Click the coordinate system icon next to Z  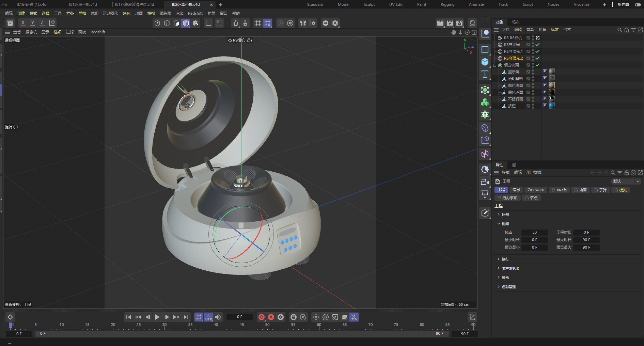pyautogui.click(x=52, y=23)
